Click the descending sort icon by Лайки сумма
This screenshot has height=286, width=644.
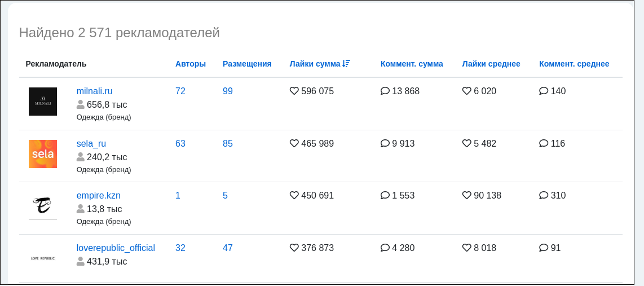click(x=346, y=64)
